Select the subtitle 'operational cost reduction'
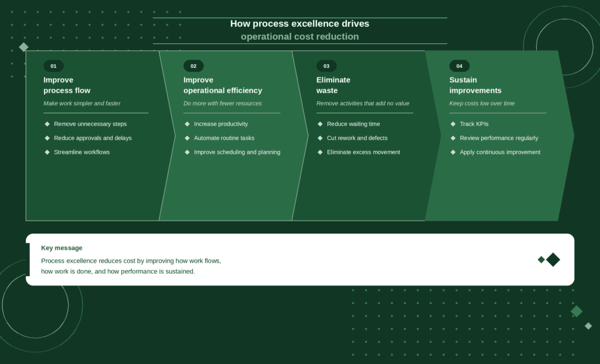This screenshot has width=600, height=364. pyautogui.click(x=299, y=37)
